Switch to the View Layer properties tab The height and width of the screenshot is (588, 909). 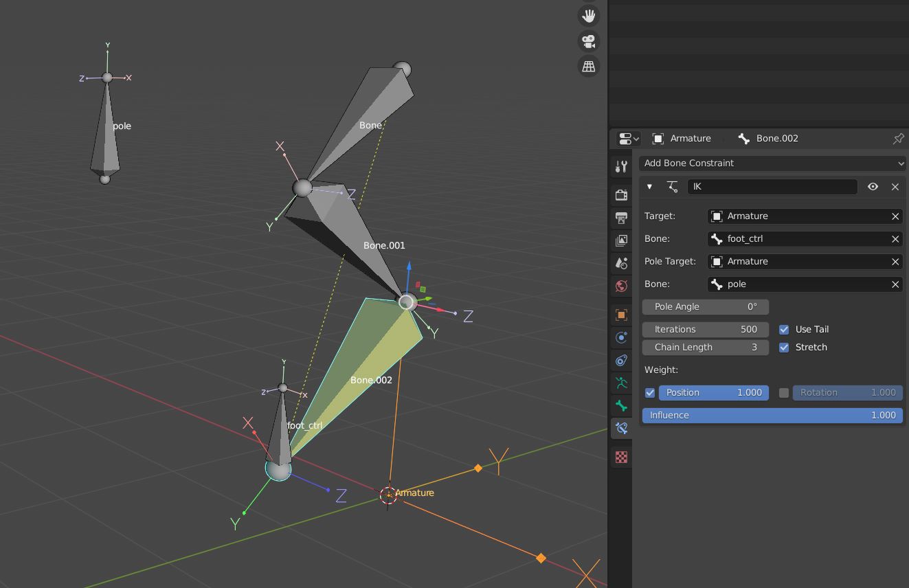(621, 240)
